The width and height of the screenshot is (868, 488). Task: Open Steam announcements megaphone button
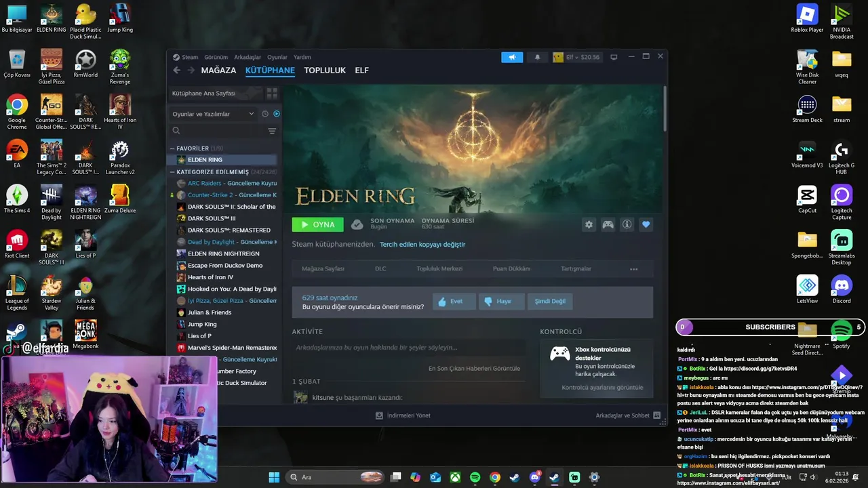512,57
